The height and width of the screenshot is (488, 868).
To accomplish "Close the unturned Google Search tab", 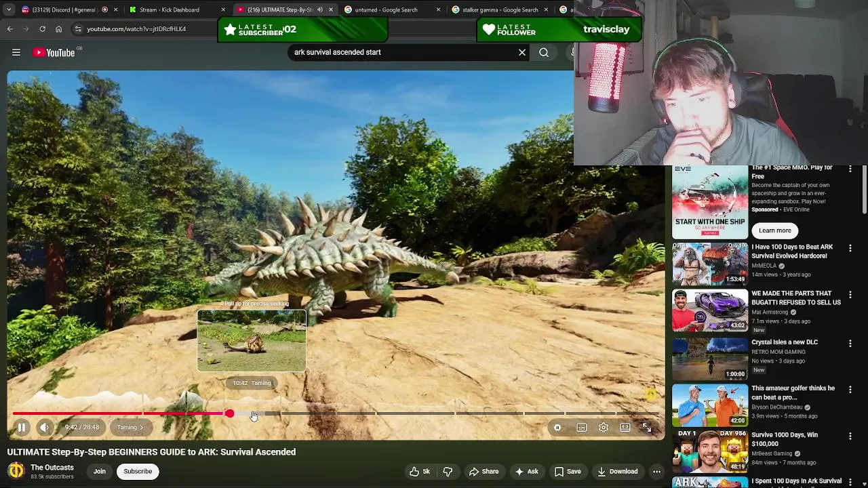I will [x=438, y=9].
